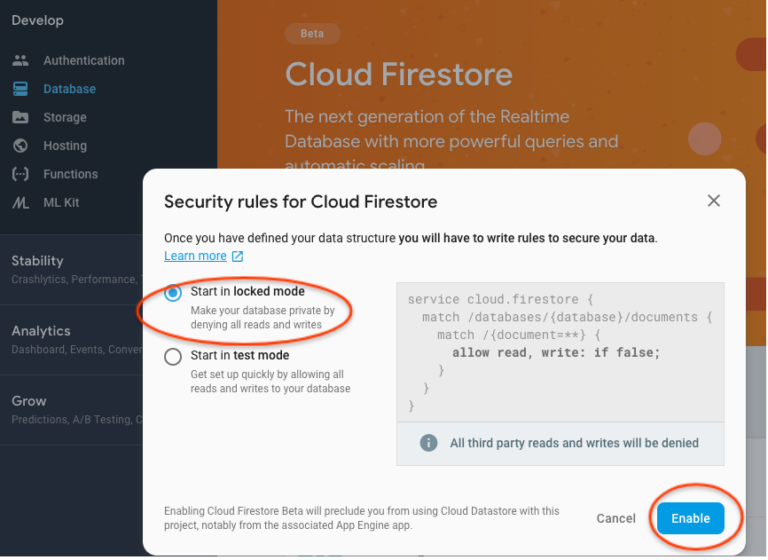768x560 pixels.
Task: Click the Cancel button
Action: [616, 518]
